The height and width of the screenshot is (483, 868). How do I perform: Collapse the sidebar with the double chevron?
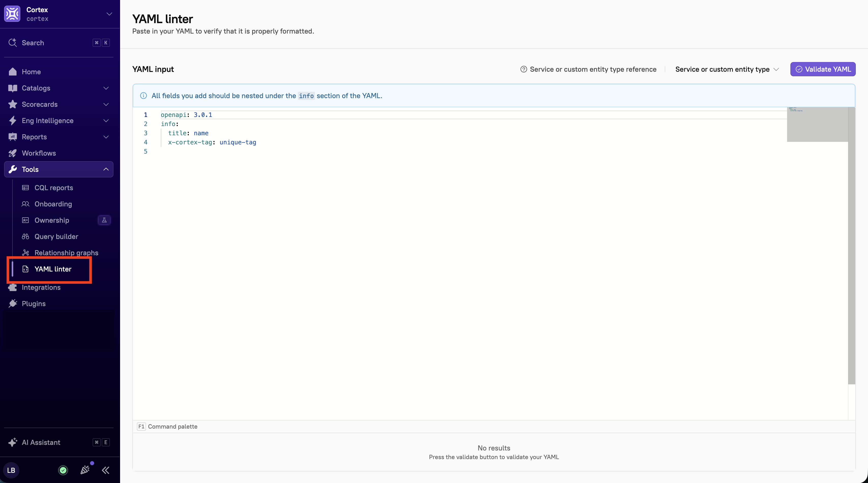click(x=106, y=470)
